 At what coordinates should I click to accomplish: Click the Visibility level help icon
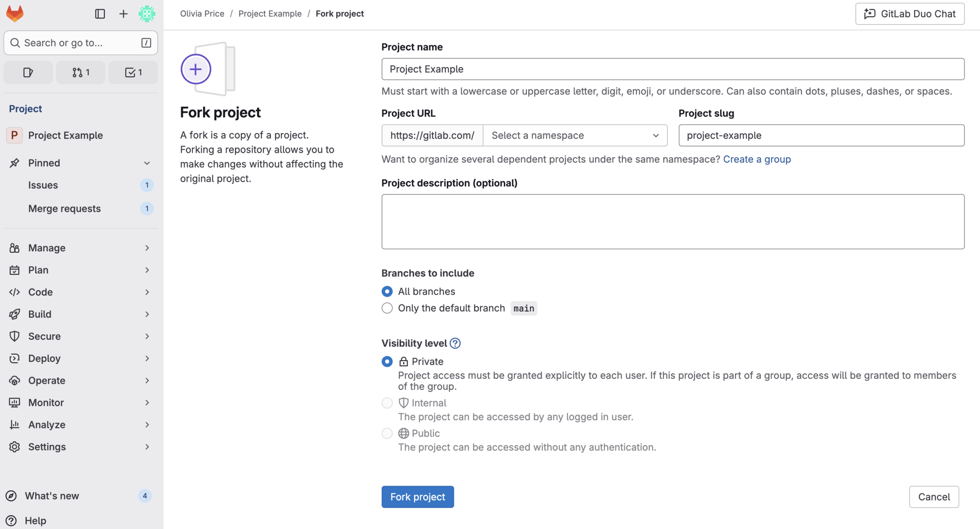455,343
